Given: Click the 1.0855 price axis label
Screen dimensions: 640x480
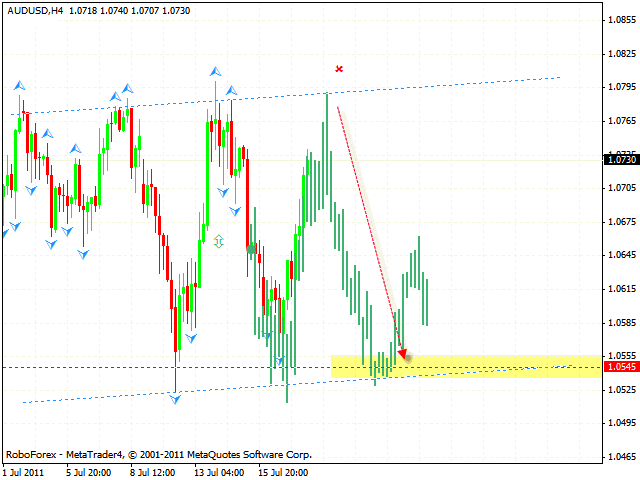Looking at the screenshot, I should click(621, 19).
